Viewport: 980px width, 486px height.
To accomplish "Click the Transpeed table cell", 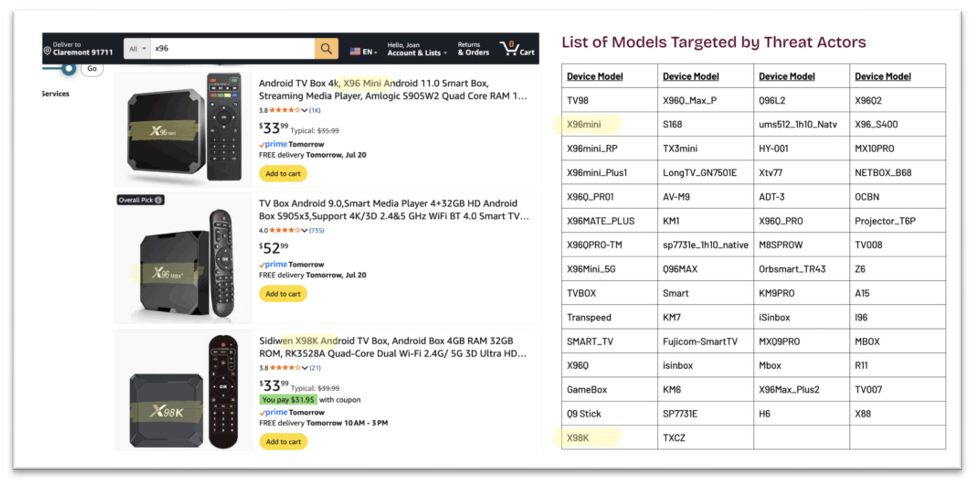I will (609, 317).
